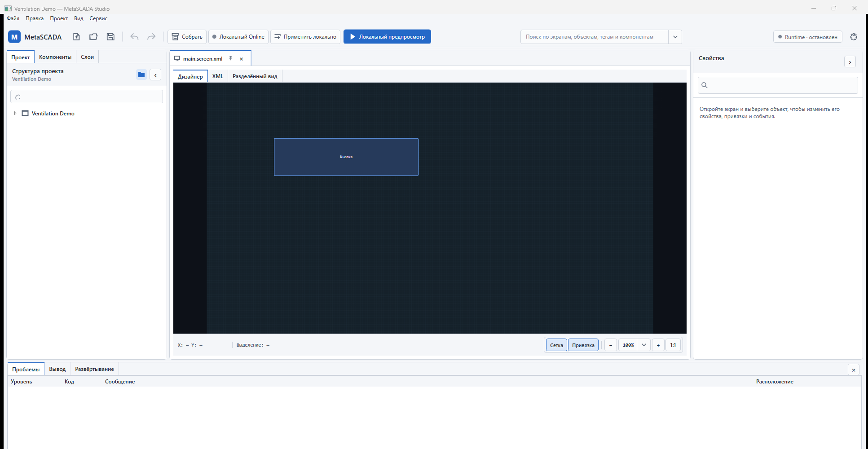Click Применить локально button

305,37
